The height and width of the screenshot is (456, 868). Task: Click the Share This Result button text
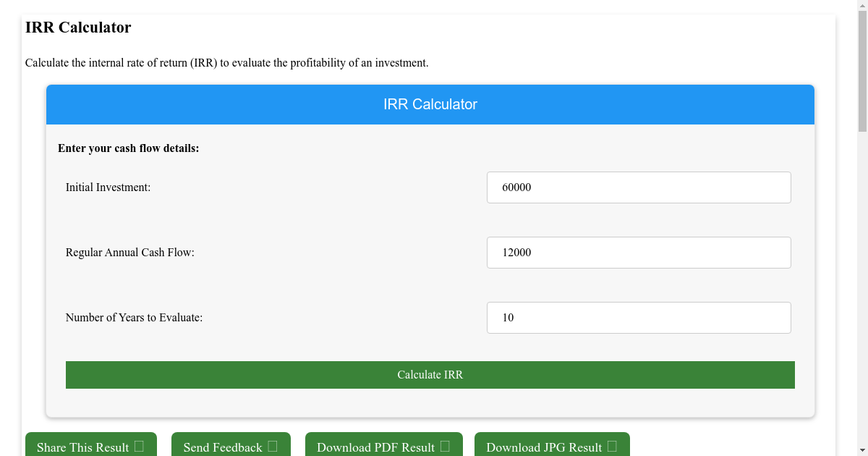[82, 447]
